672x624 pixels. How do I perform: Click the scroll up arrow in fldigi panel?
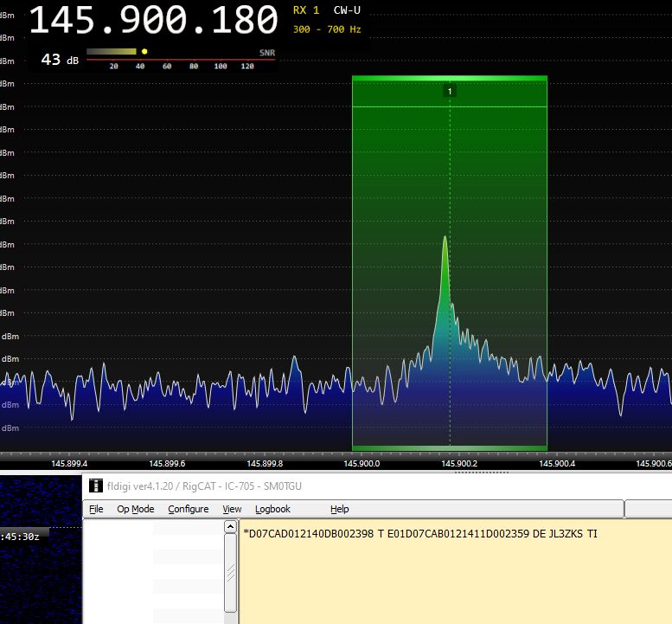point(231,527)
